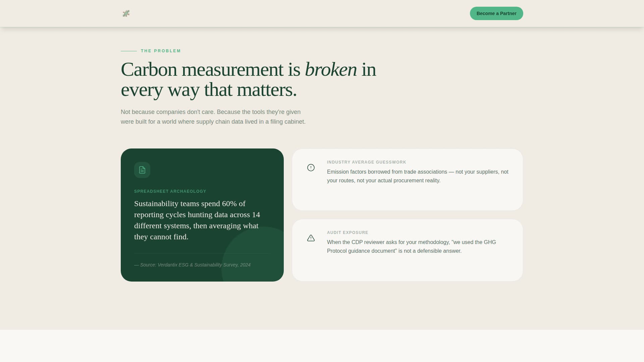Click the document icon in Spreadsheet Archaeology card
Screen dimensions: 644x362
pyautogui.click(x=142, y=170)
